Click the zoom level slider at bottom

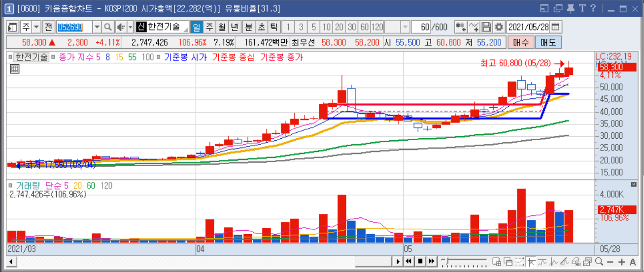coord(465,261)
